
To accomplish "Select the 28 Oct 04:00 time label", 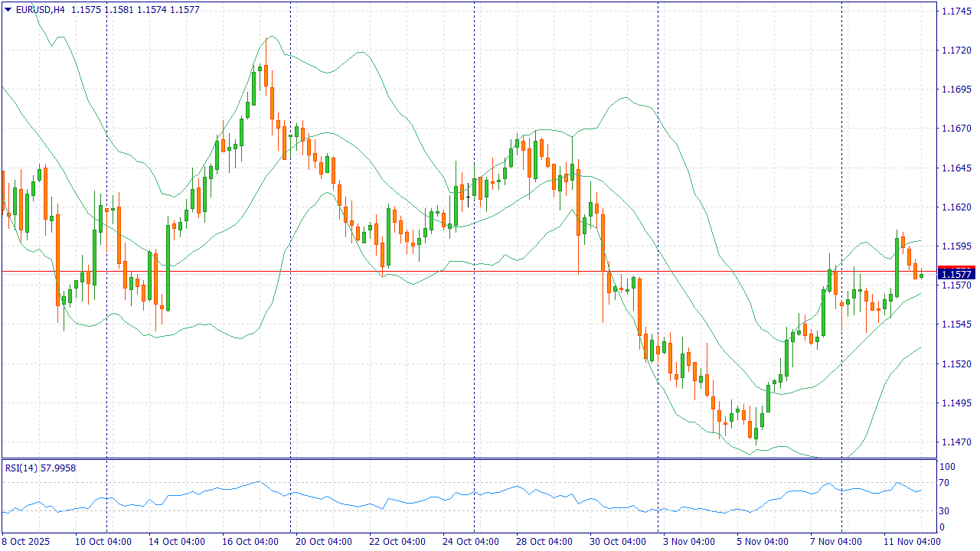I will (544, 542).
